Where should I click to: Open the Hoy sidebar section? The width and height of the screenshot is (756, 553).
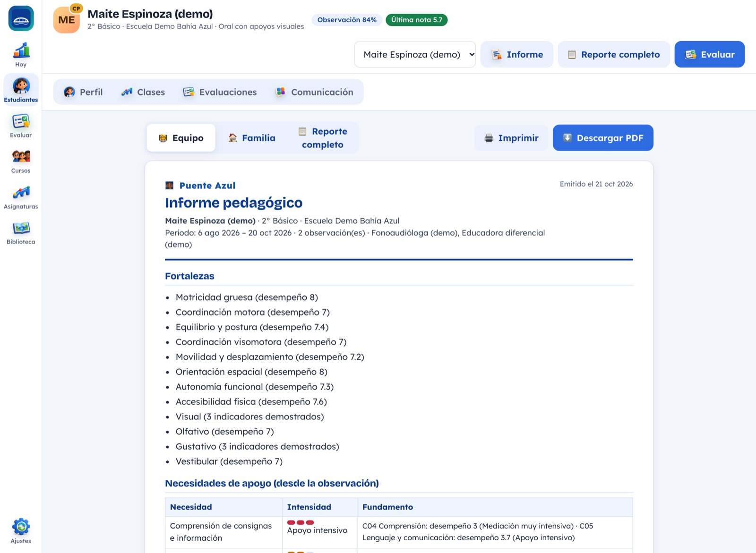click(x=21, y=55)
